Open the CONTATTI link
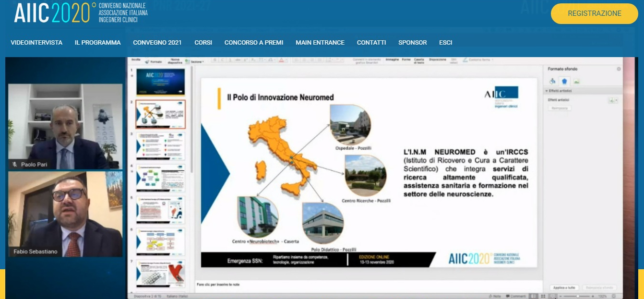Viewport: 644px width, 299px height. click(x=371, y=43)
